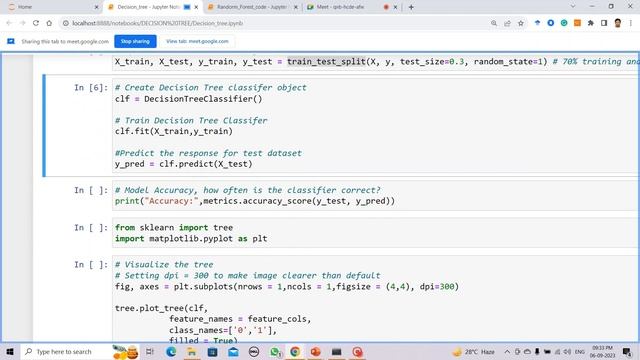Select the In [6] cell prompt
This screenshot has width=640, height=360.
tap(91, 88)
